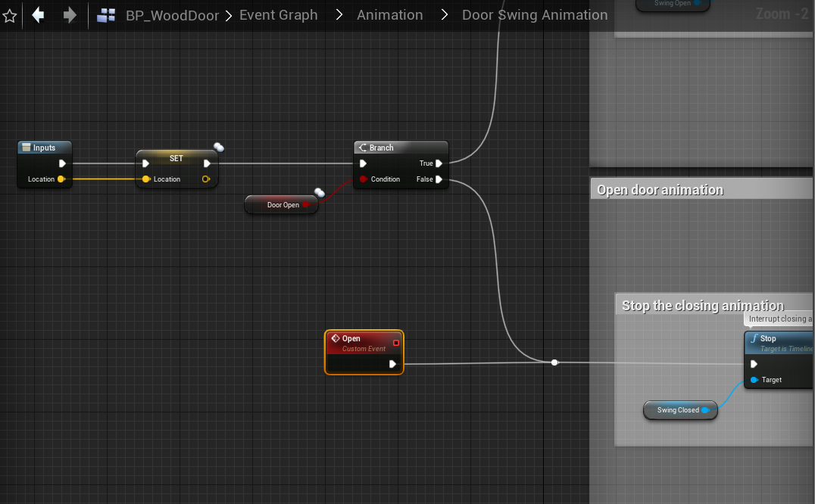Open BP_WoodDoor in the breadcrumb
Image resolution: width=815 pixels, height=504 pixels.
pyautogui.click(x=172, y=16)
